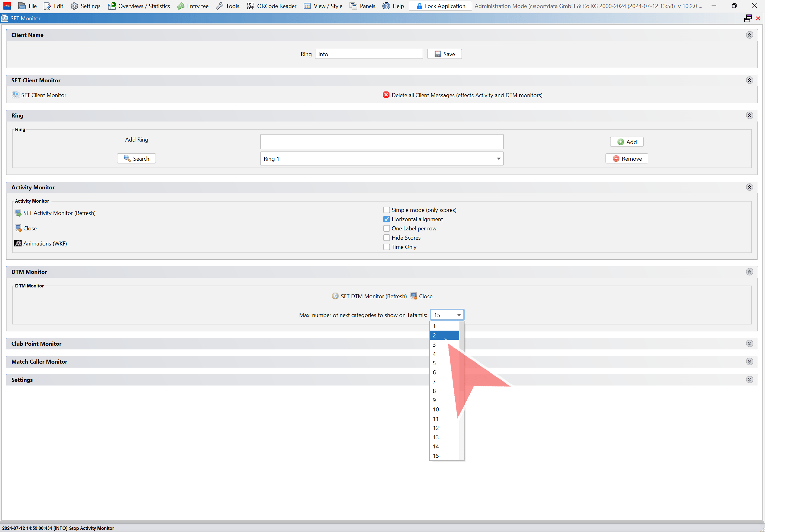Open the Help menu
The height and width of the screenshot is (532, 789).
(393, 6)
